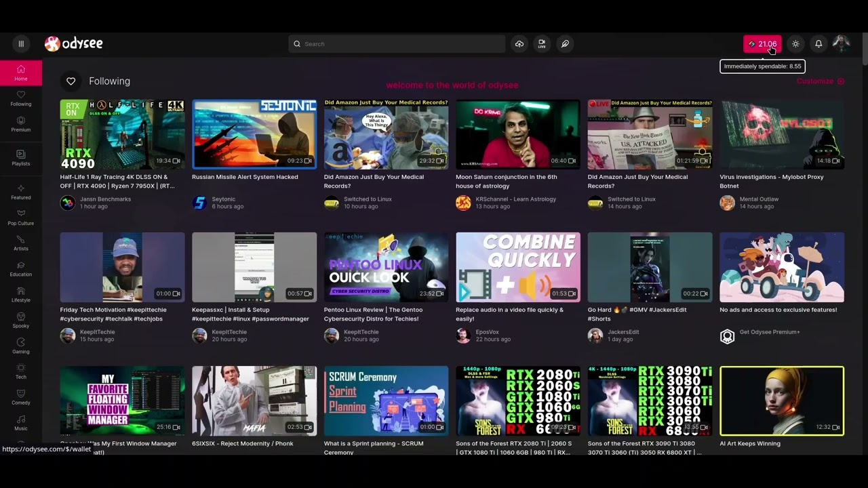Open the Mental Outlaw channel avatar
This screenshot has height=488, width=868.
[727, 203]
